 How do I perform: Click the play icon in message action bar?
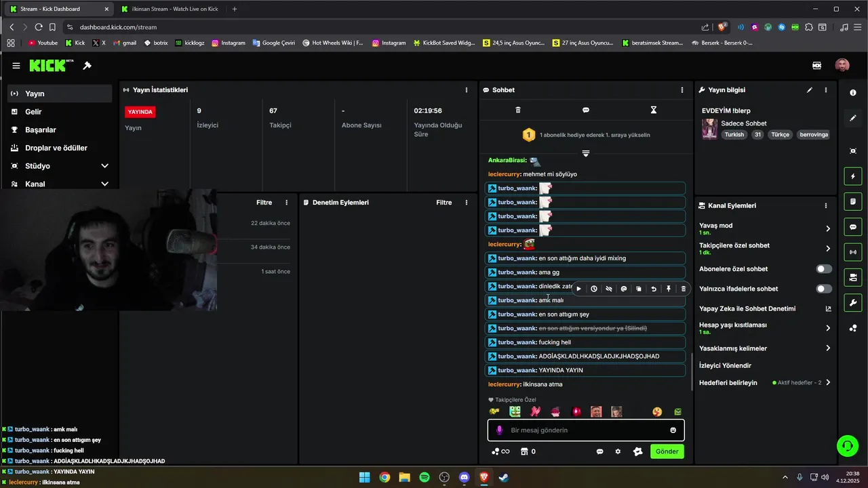[579, 289]
